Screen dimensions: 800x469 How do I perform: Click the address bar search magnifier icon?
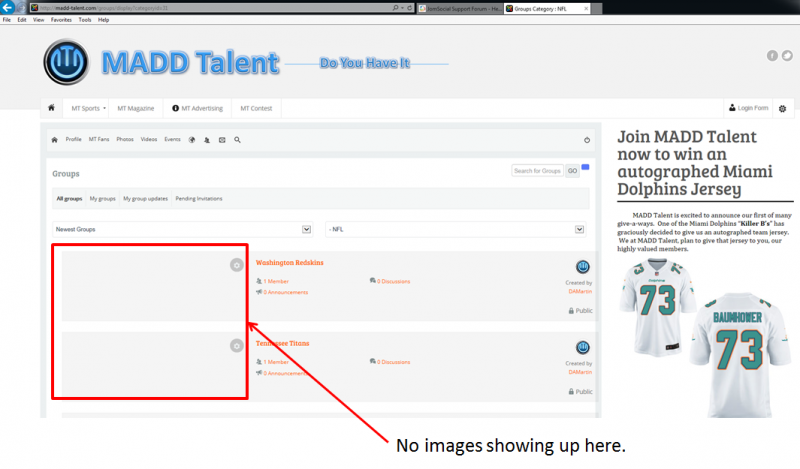(395, 8)
